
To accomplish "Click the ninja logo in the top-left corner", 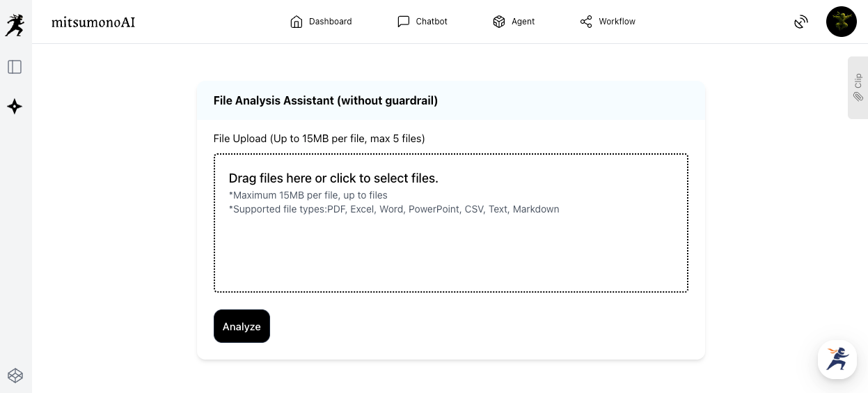I will tap(15, 24).
